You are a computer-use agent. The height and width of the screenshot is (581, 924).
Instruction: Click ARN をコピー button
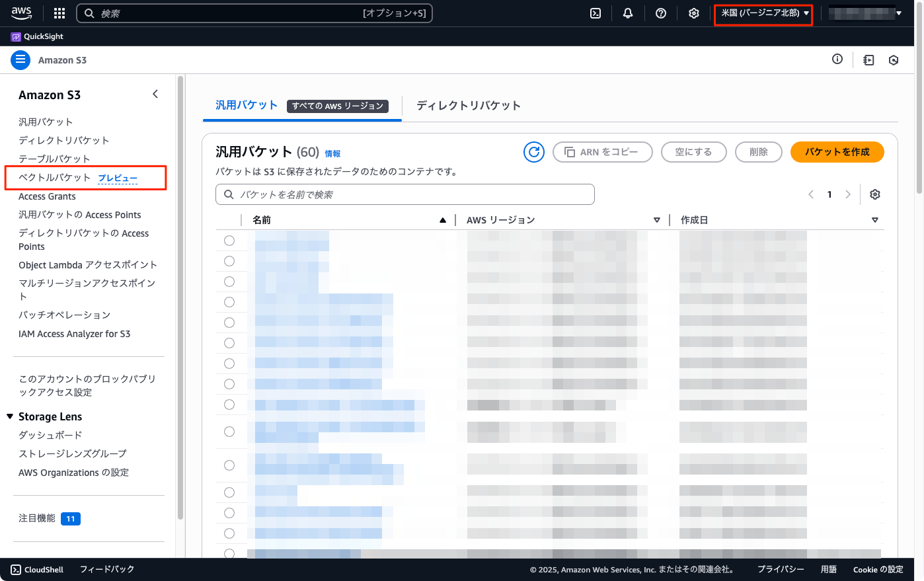click(x=603, y=152)
